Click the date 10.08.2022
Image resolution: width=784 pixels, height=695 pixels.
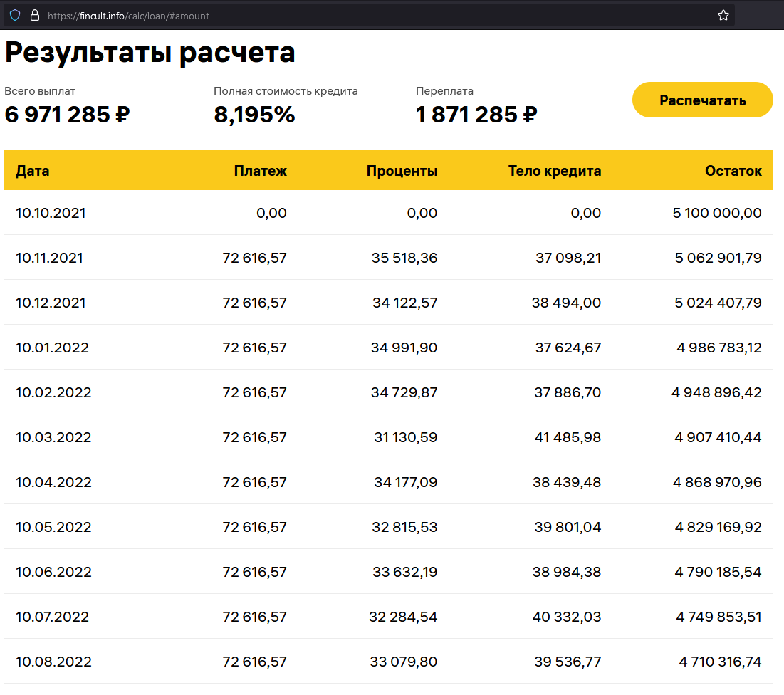[x=53, y=662]
